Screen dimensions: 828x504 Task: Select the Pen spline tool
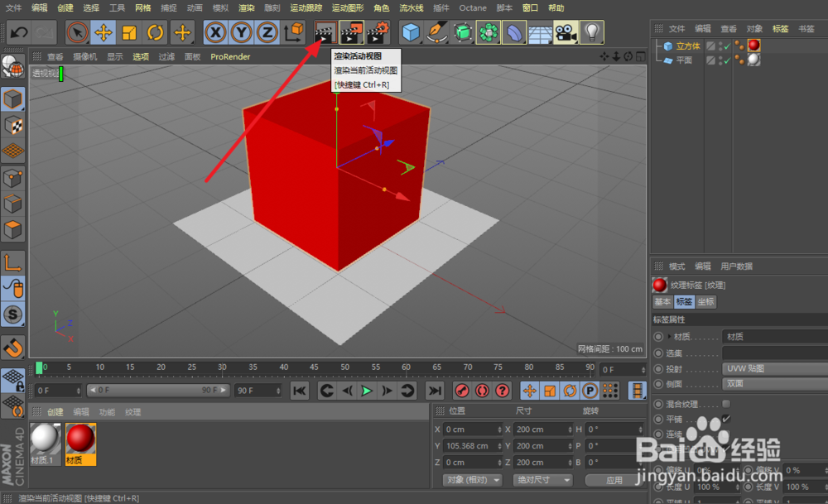[x=436, y=33]
